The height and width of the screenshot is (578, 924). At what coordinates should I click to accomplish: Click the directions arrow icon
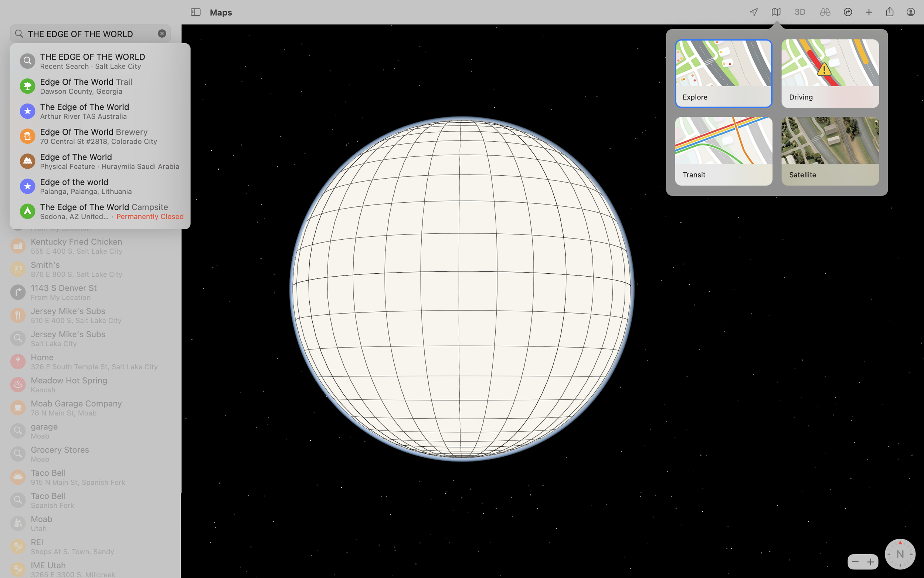pyautogui.click(x=847, y=12)
